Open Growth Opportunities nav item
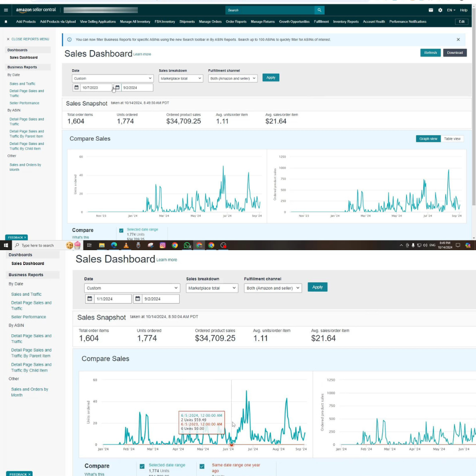The width and height of the screenshot is (476, 476). point(294,22)
